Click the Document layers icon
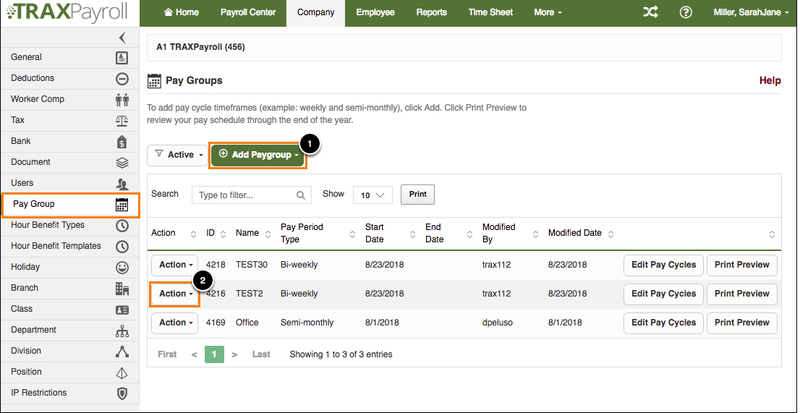The height and width of the screenshot is (413, 800). 122,162
